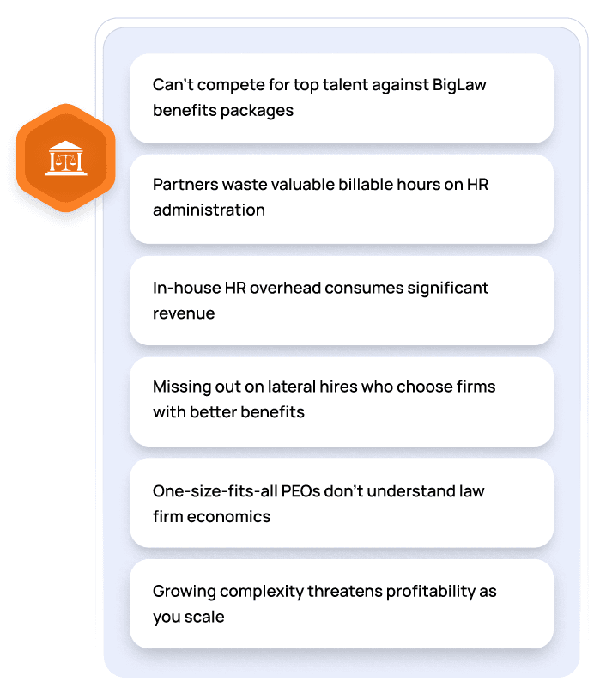Click the 'HR administration' text line

[x=209, y=210]
